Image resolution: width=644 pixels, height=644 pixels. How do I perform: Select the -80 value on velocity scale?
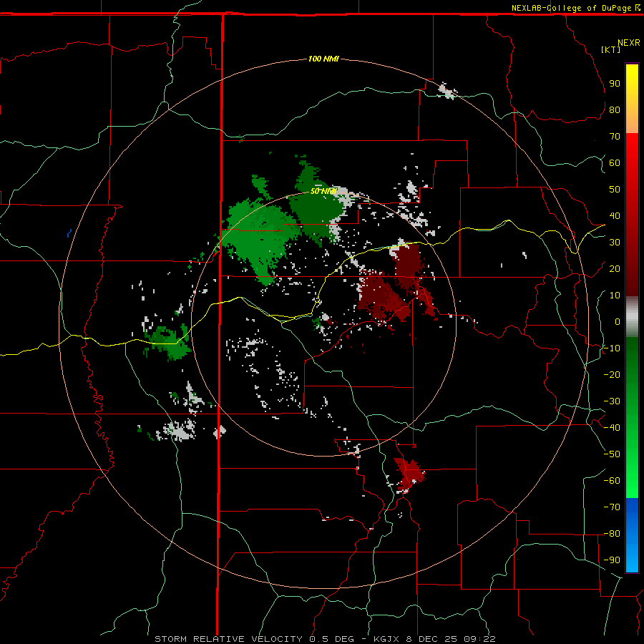[x=612, y=534]
